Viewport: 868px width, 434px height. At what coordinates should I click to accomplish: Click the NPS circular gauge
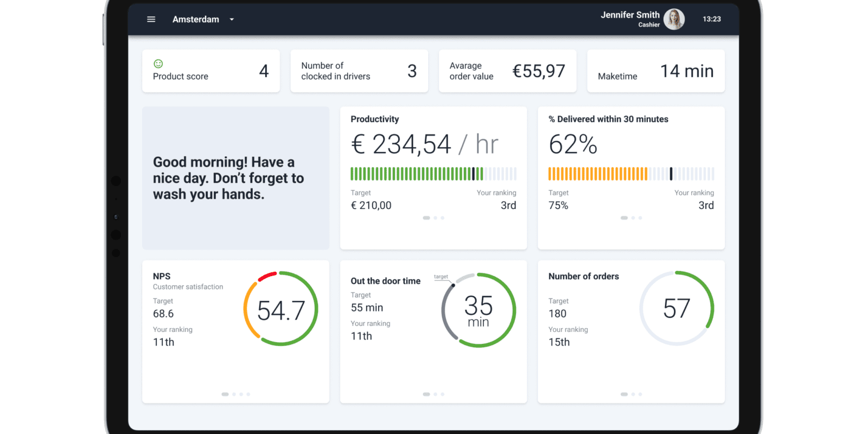[280, 309]
